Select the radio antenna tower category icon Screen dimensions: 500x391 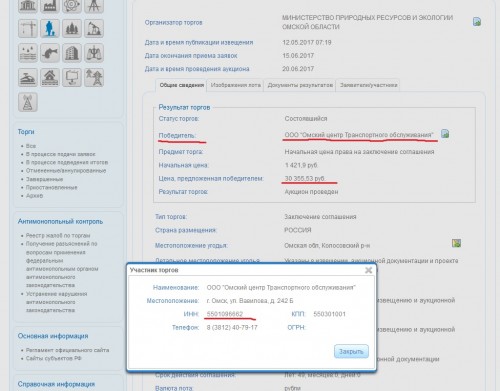point(28,102)
